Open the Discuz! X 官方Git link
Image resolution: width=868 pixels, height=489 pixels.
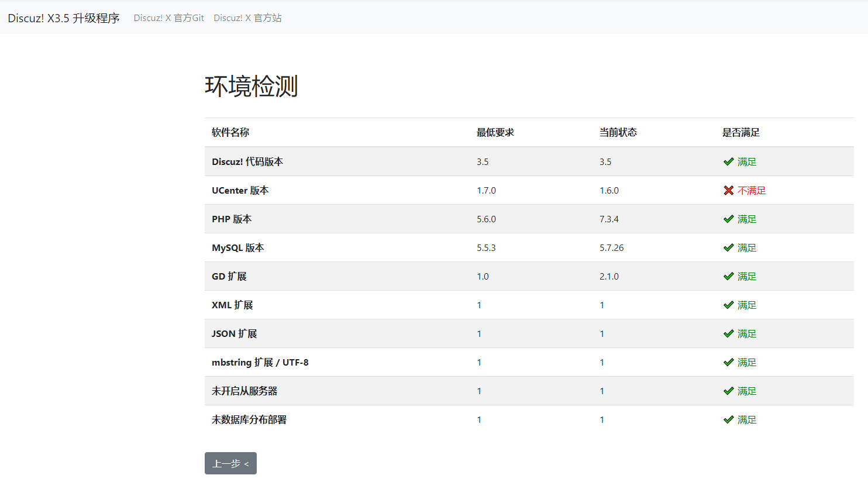169,18
